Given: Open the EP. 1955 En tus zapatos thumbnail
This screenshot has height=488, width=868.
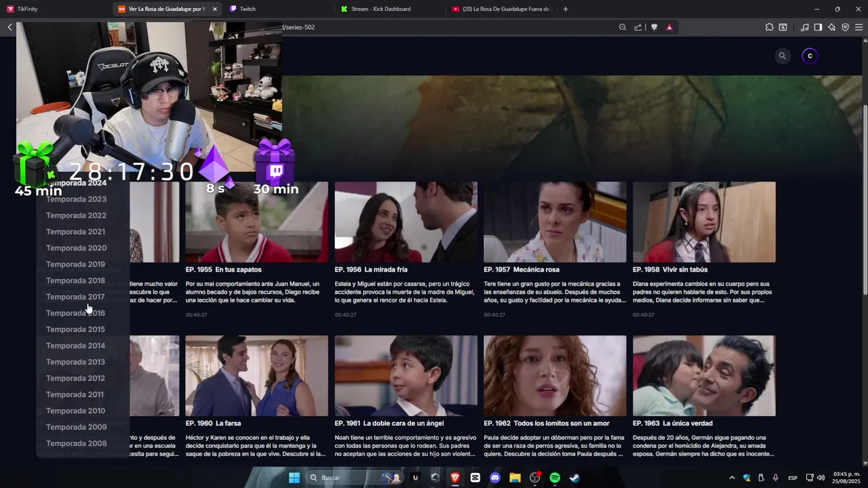Looking at the screenshot, I should point(257,222).
